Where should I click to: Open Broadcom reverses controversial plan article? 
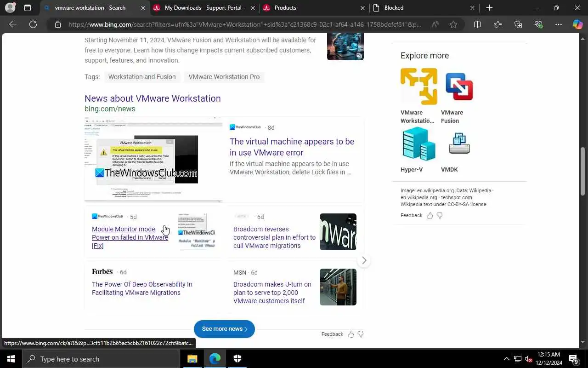point(274,237)
